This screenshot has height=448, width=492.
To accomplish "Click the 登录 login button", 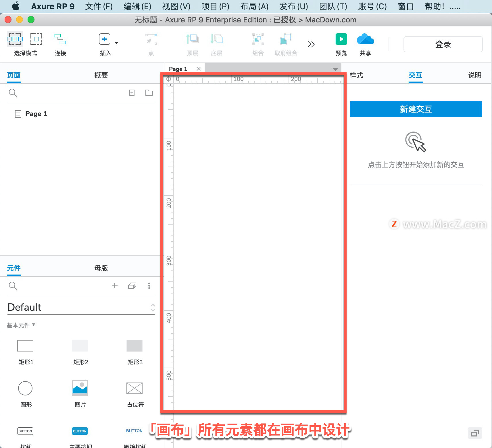I will coord(443,44).
